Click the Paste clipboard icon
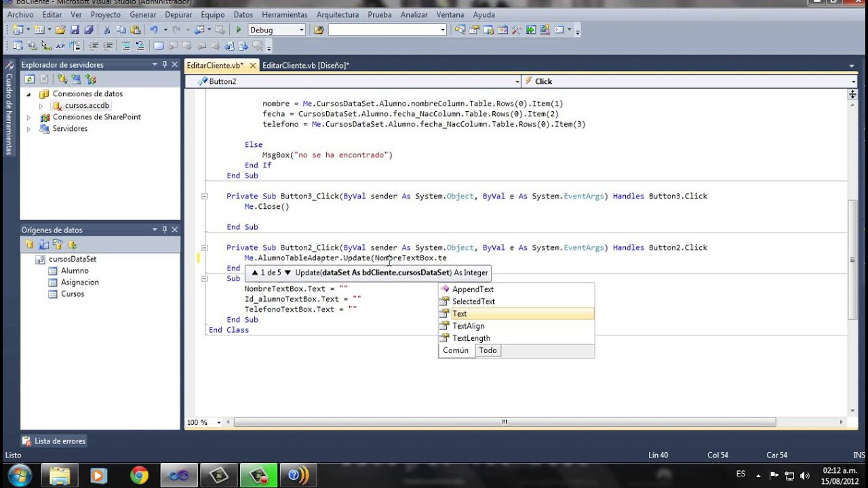 (135, 30)
